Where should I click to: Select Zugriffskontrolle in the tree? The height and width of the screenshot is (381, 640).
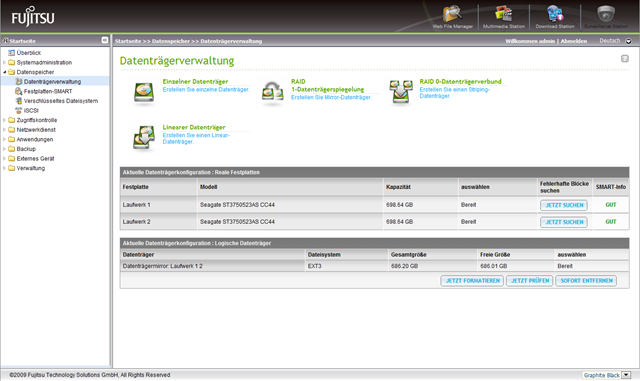tap(37, 120)
